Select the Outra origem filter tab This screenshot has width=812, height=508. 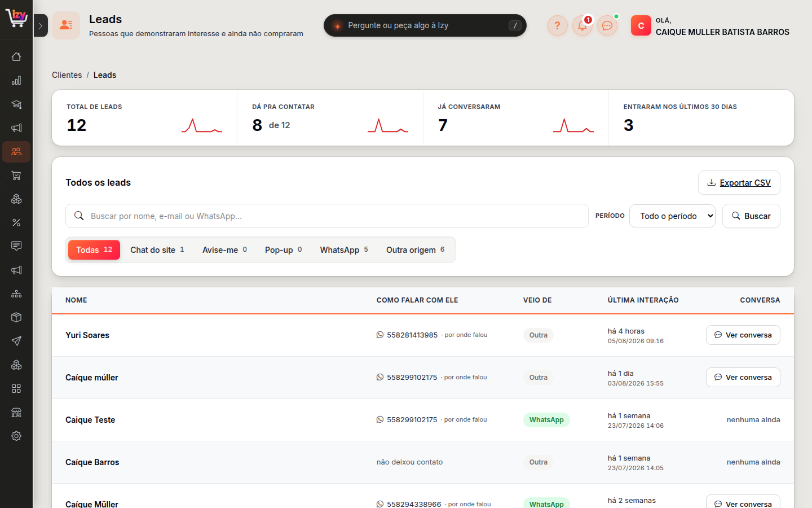(x=416, y=249)
